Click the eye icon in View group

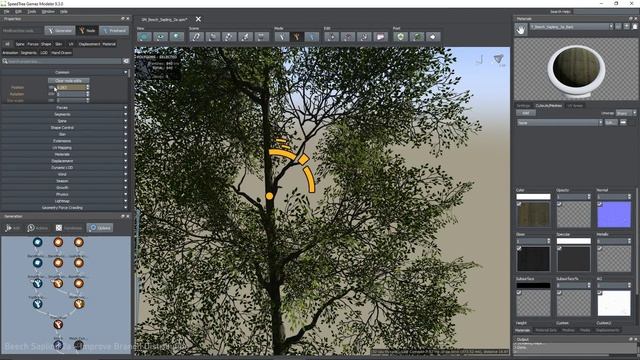coord(160,37)
